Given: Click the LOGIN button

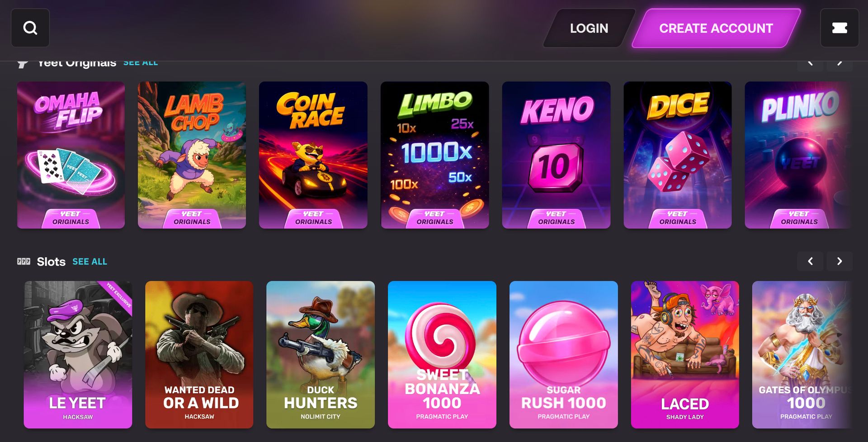Looking at the screenshot, I should tap(589, 28).
